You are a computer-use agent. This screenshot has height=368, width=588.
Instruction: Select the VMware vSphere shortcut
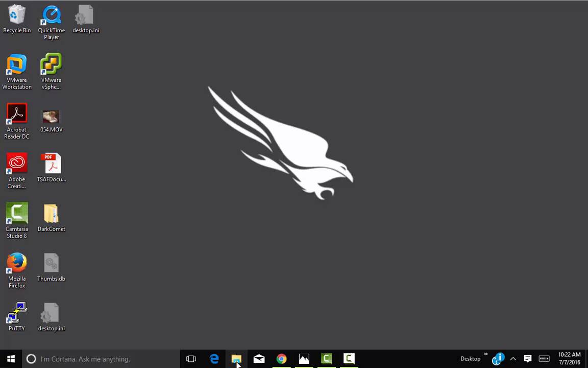52,72
